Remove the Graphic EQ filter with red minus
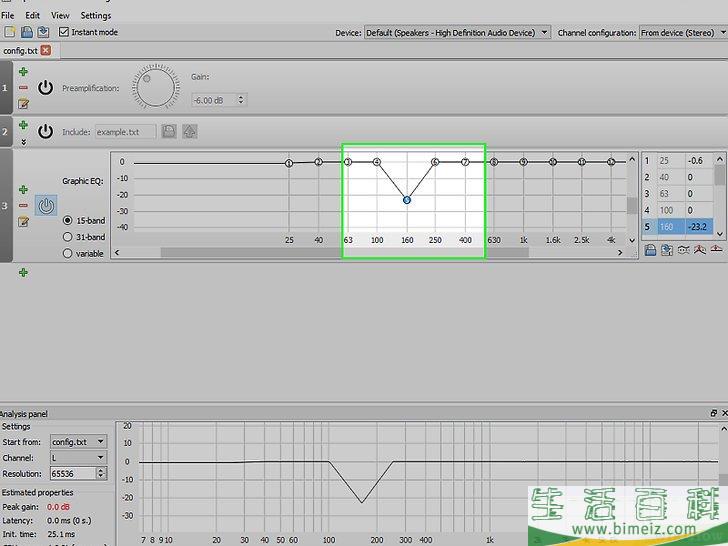This screenshot has width=728, height=546. coord(23,205)
